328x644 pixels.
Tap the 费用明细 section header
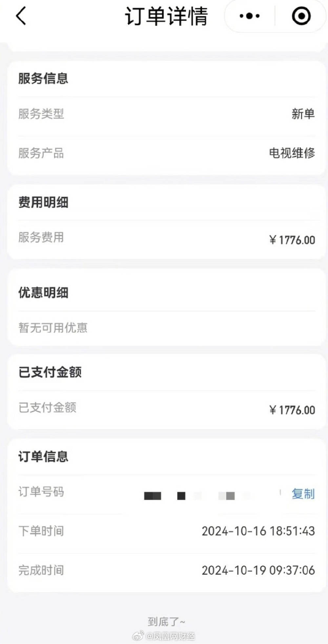coord(43,202)
